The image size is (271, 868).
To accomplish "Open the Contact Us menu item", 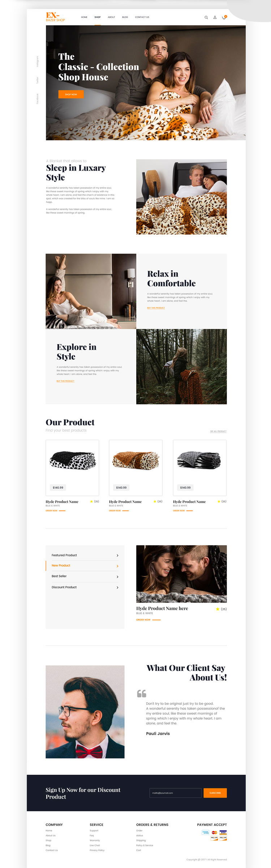I will coord(142,17).
